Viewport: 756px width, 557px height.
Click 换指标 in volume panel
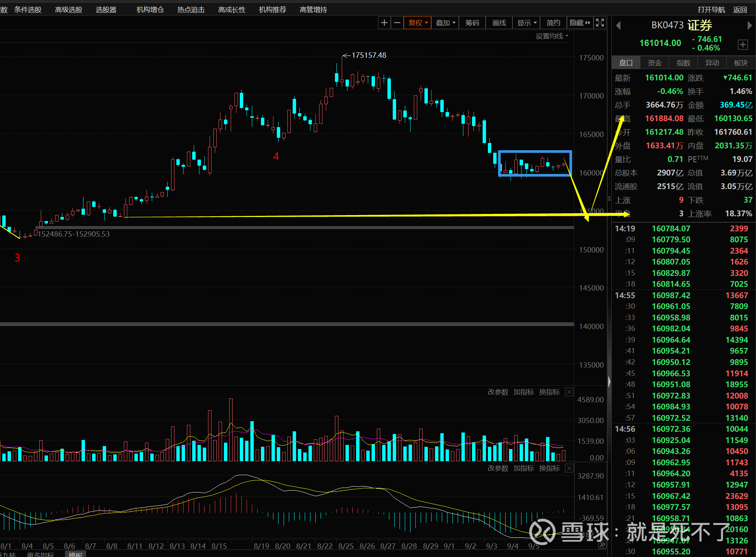point(549,392)
